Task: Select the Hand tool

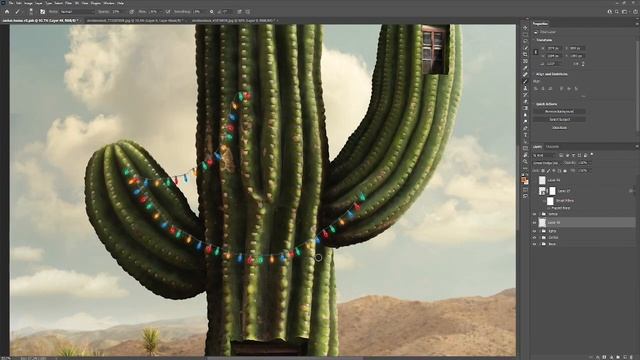Action: coord(525,155)
